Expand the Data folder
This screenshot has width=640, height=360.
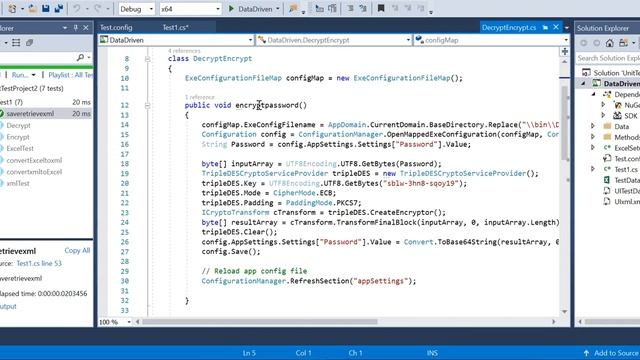593,126
